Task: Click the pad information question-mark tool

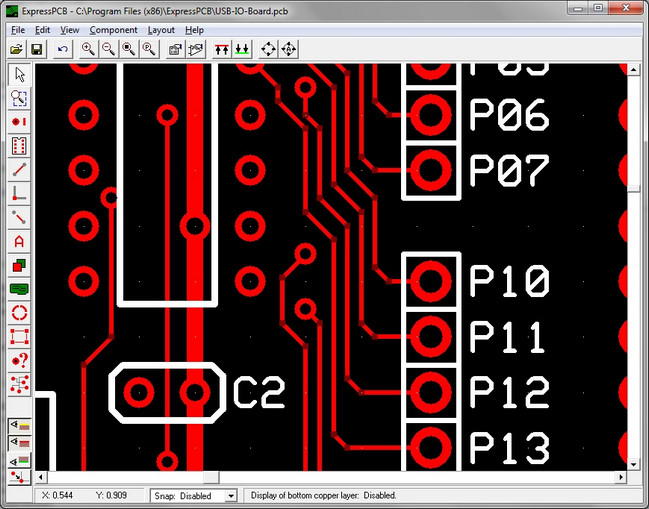Action: [19, 360]
